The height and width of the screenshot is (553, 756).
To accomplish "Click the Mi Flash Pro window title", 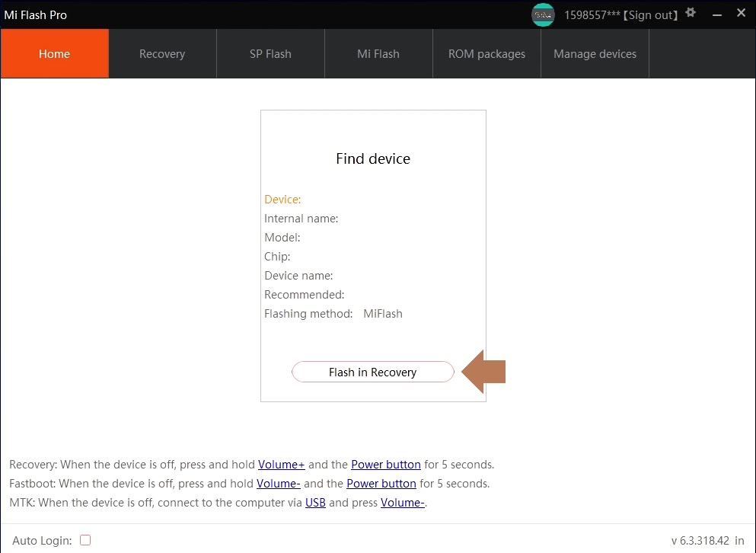I will click(36, 15).
